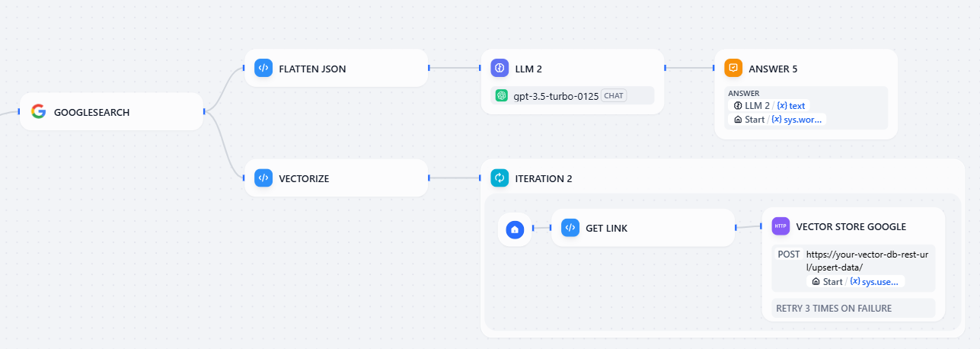Click the CHAT badge in LLM 2
980x349 pixels.
click(613, 95)
